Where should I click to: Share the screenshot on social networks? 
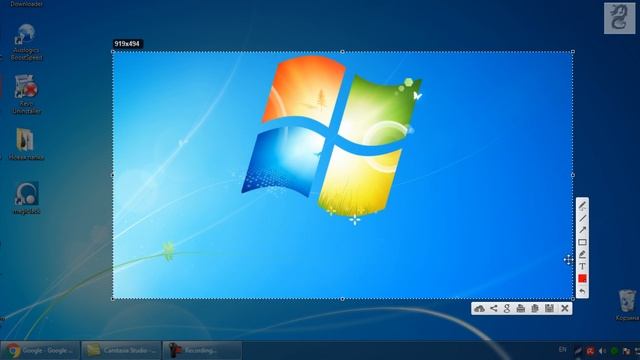(x=493, y=309)
